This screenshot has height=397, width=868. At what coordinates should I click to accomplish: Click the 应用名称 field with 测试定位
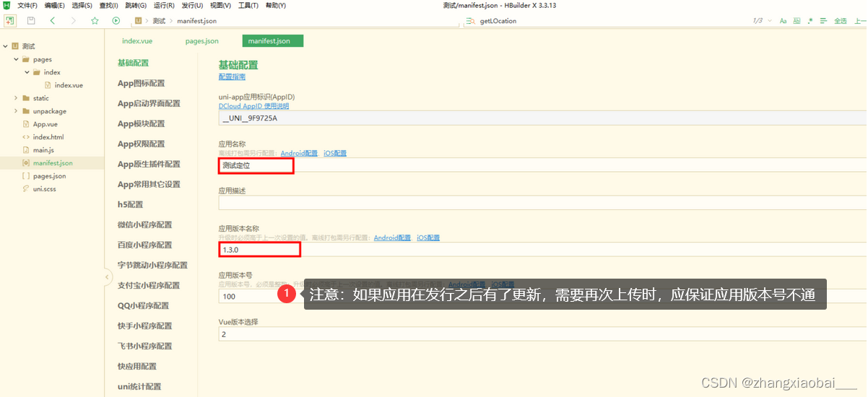[x=542, y=165]
